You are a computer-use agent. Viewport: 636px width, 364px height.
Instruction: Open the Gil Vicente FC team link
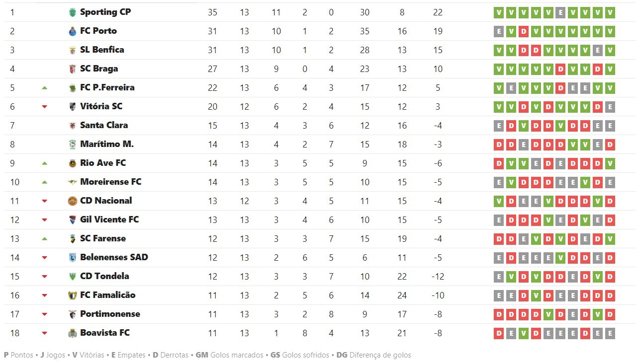(109, 219)
